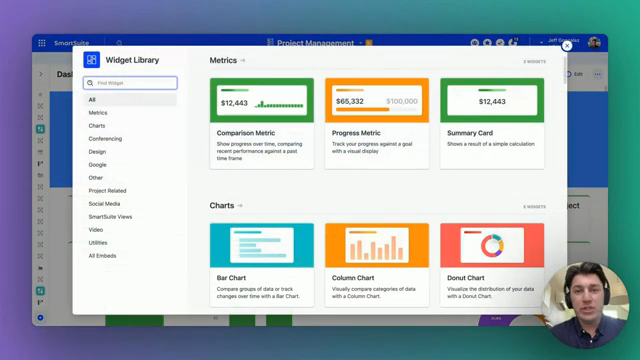Choose the Donut Chart widget
640x360 pixels.
click(492, 265)
